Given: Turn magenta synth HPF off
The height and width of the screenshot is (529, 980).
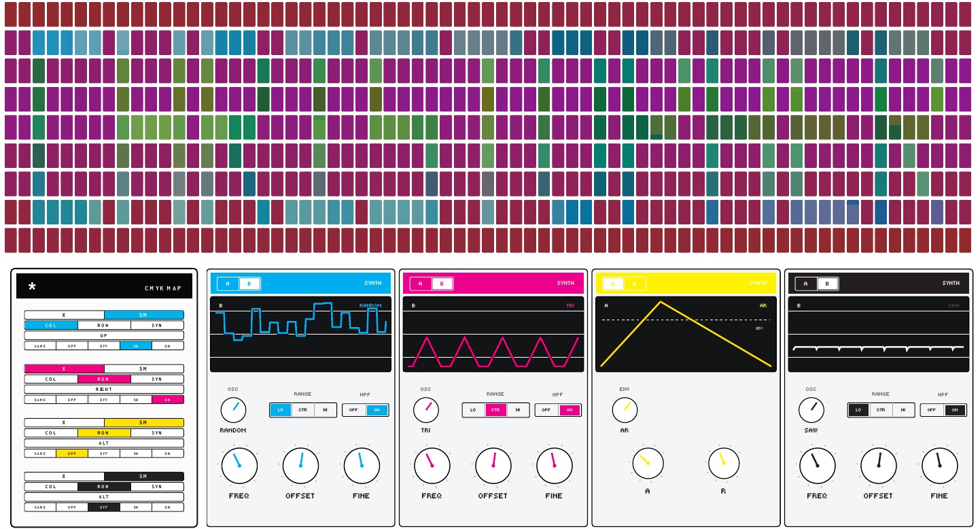Looking at the screenshot, I should pos(546,410).
